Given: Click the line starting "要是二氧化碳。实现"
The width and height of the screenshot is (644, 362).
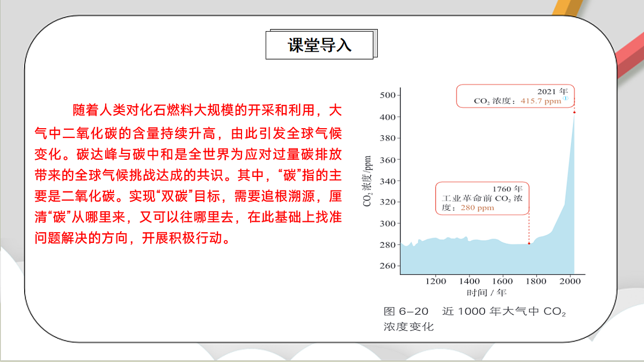Looking at the screenshot, I should pos(188,196).
